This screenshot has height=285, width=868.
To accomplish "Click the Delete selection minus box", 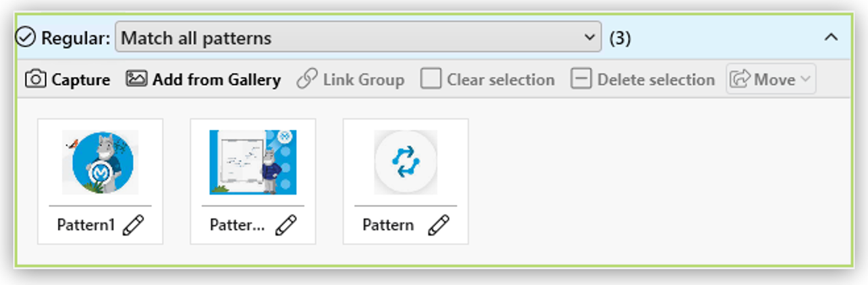I will 581,80.
